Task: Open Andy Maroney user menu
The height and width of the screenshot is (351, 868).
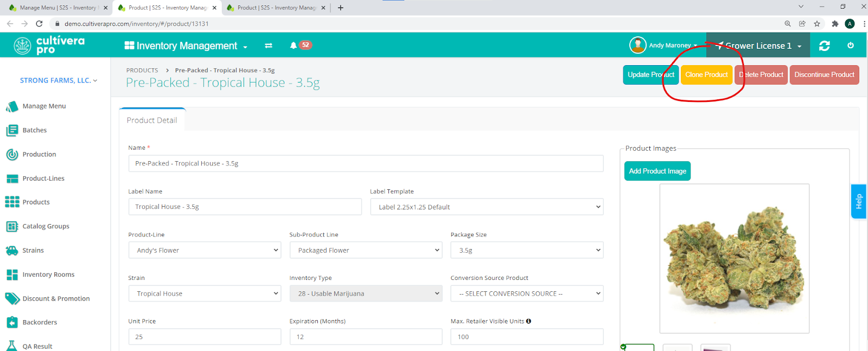Action: [x=673, y=46]
